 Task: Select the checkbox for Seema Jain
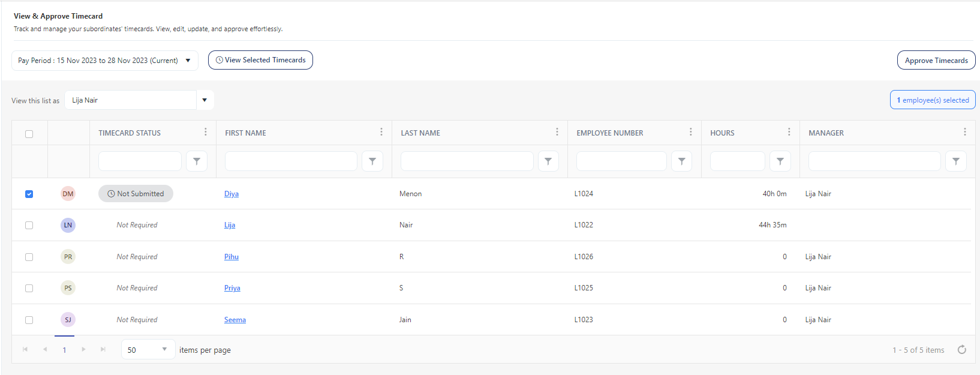29,320
